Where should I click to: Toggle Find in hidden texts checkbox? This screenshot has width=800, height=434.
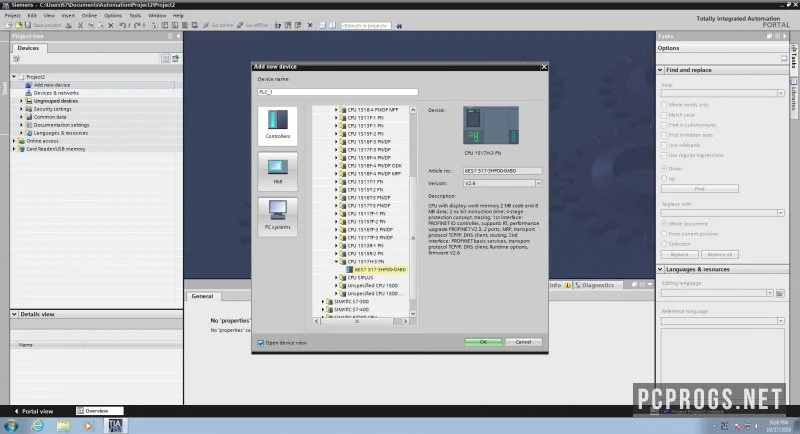pyautogui.click(x=664, y=135)
